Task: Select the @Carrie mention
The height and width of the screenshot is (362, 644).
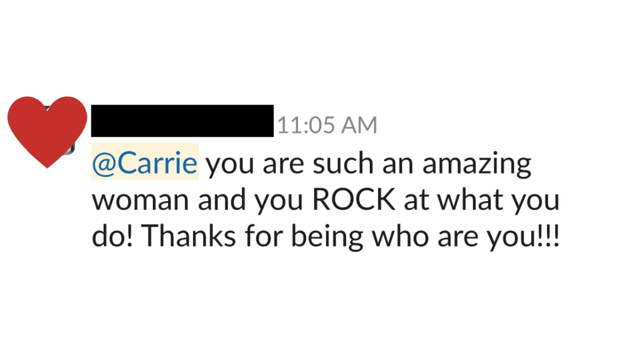Action: [x=145, y=162]
